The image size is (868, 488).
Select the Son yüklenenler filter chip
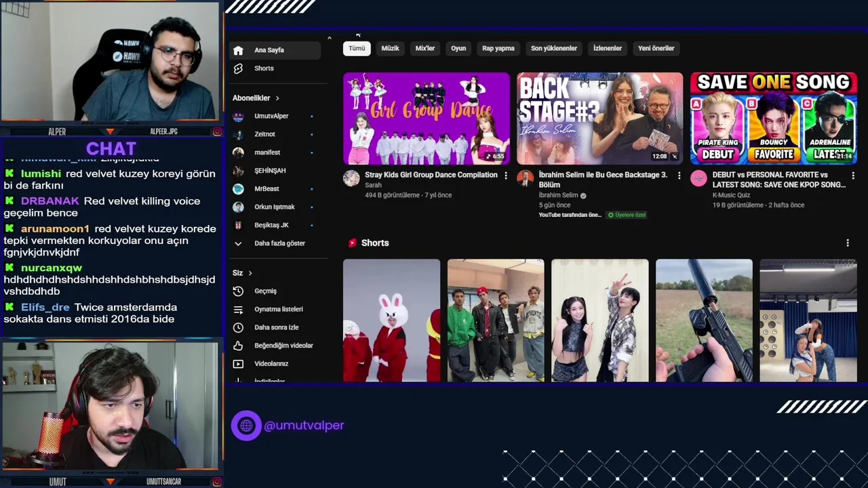coord(554,48)
